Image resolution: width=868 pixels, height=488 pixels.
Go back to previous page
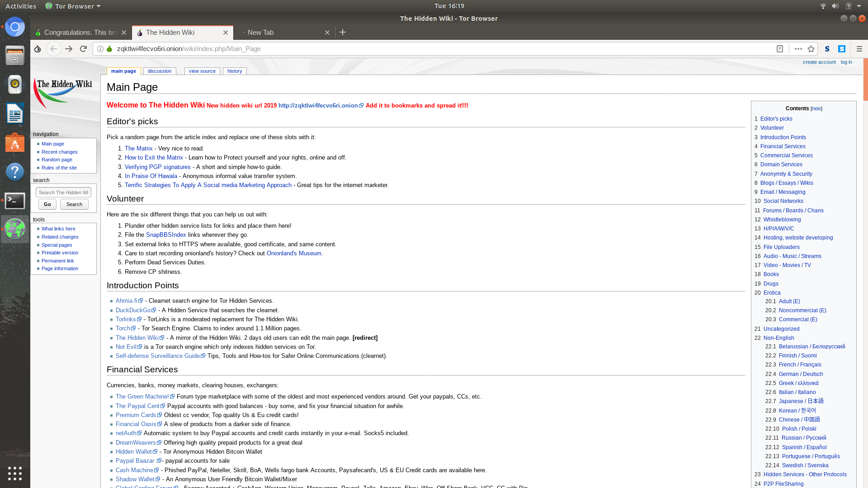(53, 49)
